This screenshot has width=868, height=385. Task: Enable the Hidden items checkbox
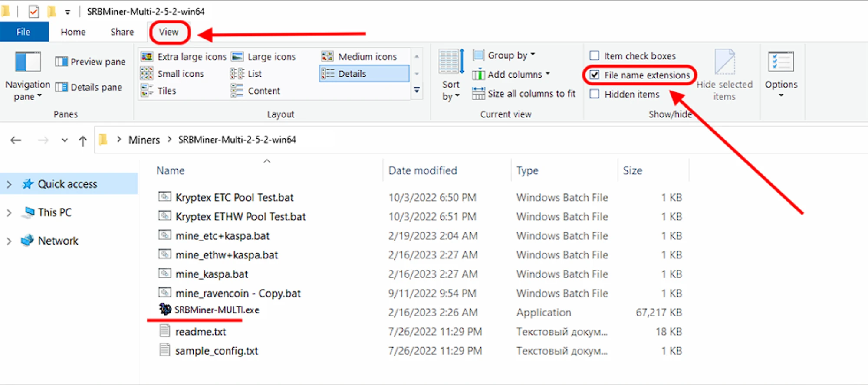pyautogui.click(x=595, y=94)
